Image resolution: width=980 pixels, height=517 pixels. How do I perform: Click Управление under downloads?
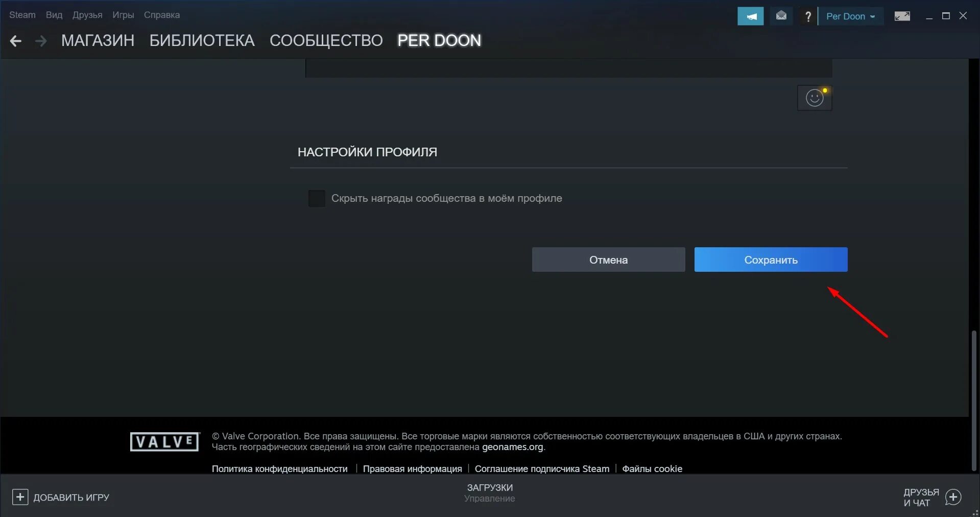click(x=490, y=499)
